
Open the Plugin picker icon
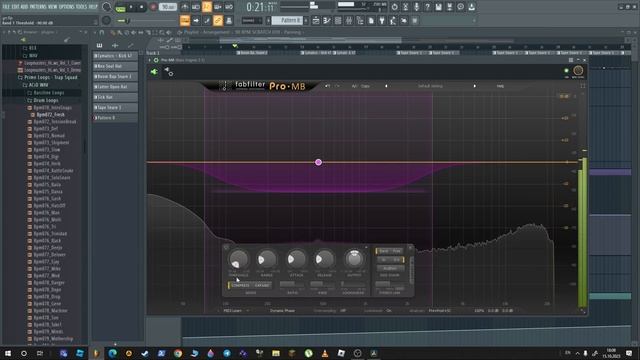pos(382,20)
